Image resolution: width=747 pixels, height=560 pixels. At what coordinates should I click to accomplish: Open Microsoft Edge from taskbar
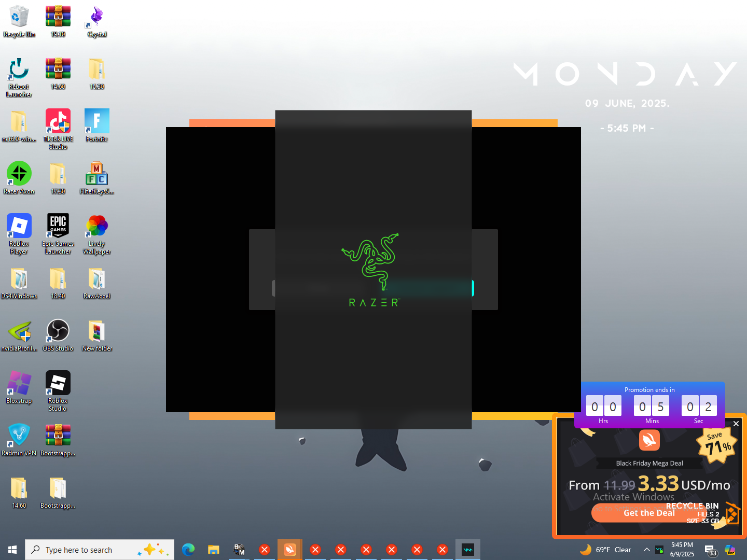(188, 550)
